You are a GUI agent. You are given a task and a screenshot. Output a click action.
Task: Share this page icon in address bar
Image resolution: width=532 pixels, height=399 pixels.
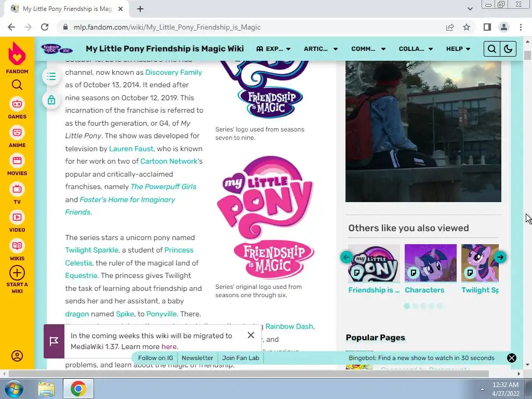click(x=450, y=27)
